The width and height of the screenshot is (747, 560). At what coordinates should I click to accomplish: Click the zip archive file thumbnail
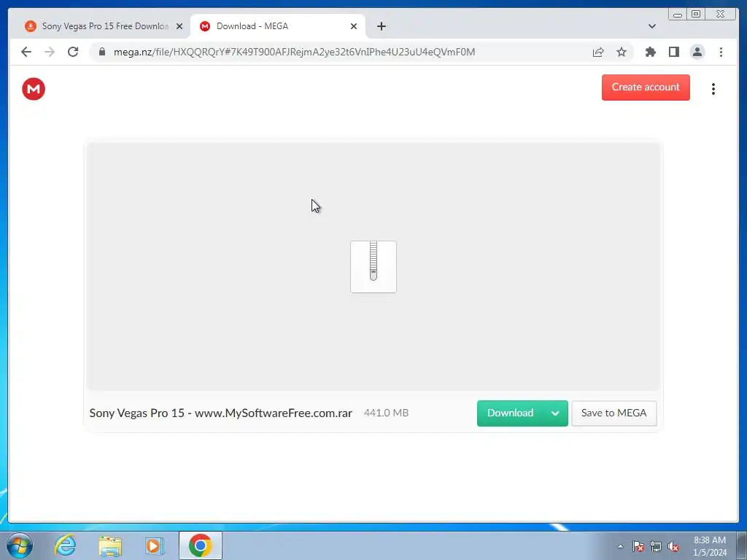coord(373,267)
